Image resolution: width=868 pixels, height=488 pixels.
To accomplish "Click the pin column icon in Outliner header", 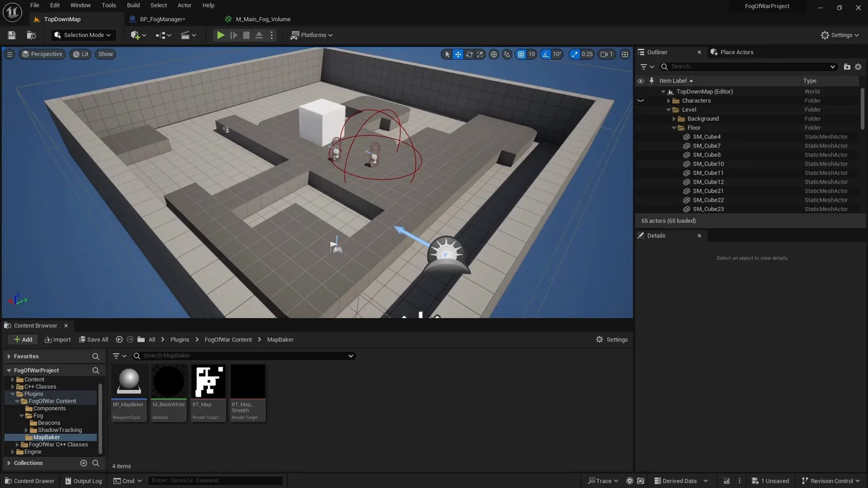I will pyautogui.click(x=652, y=81).
